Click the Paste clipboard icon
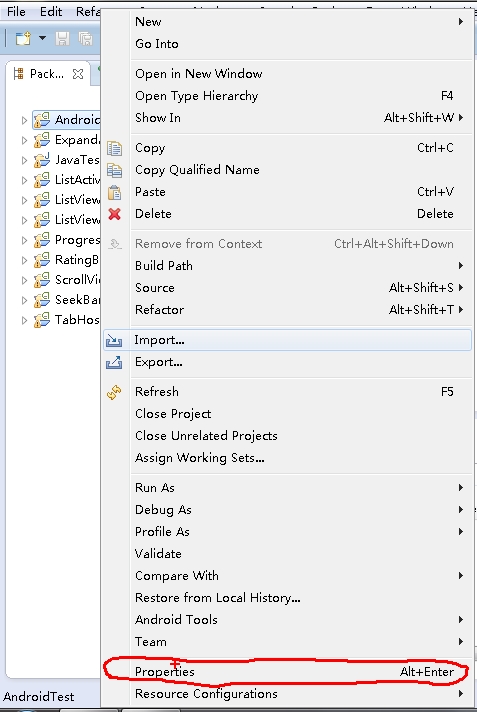The width and height of the screenshot is (477, 712). (114, 192)
